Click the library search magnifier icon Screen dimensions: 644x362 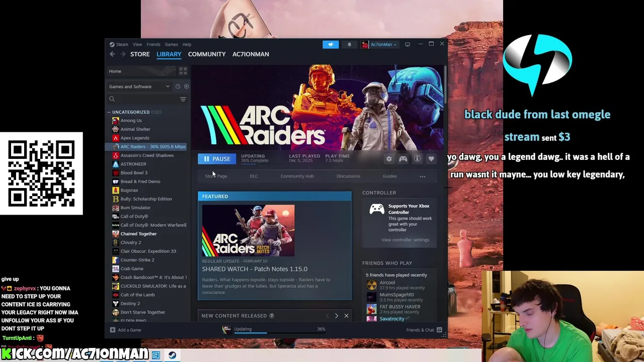point(112,99)
